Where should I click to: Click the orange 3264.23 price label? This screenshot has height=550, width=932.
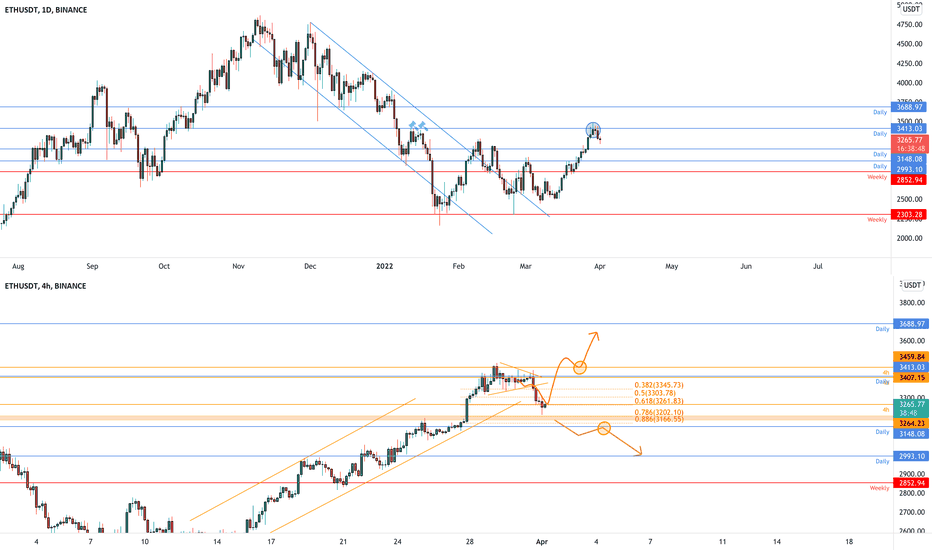click(x=911, y=423)
